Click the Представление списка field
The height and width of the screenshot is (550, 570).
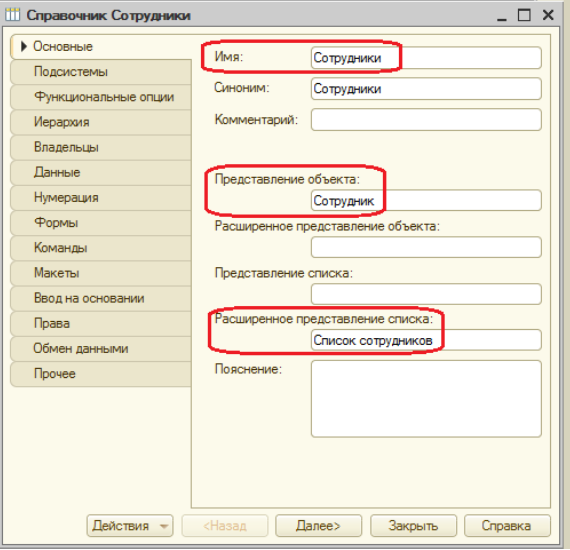[426, 294]
